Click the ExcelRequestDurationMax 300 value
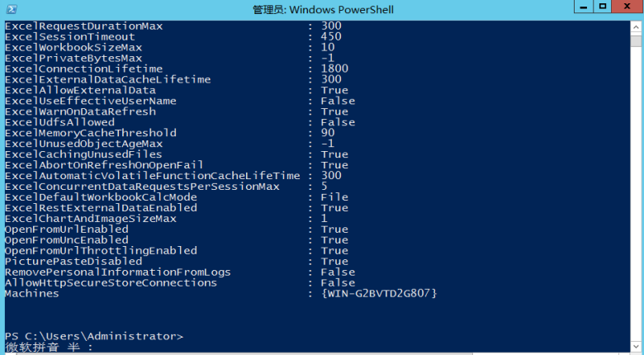Viewport: 644px width, 355px height. point(331,26)
